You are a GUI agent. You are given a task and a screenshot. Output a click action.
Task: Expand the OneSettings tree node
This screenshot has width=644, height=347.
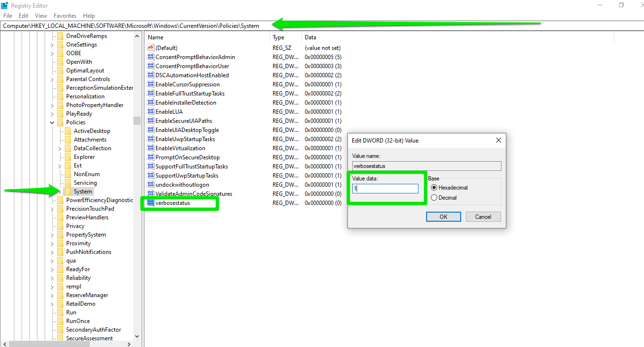point(52,45)
